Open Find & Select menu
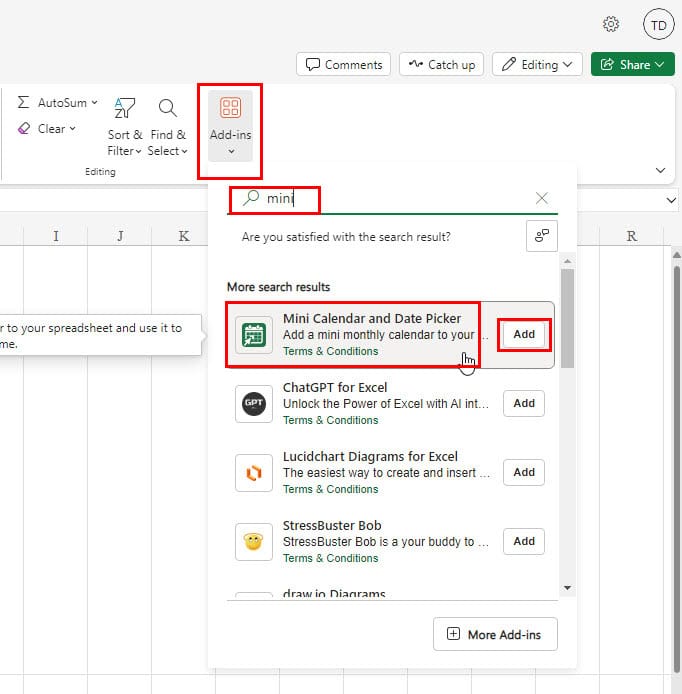 pyautogui.click(x=167, y=126)
